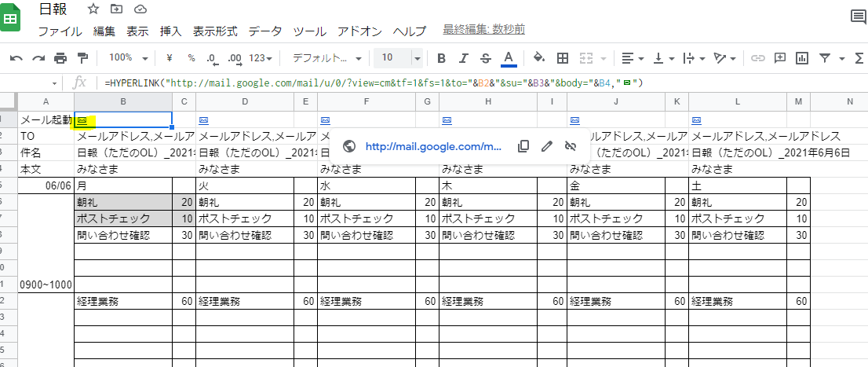Print the spreadsheet with printer icon
Screen dimensions: 868x367
coord(60,57)
